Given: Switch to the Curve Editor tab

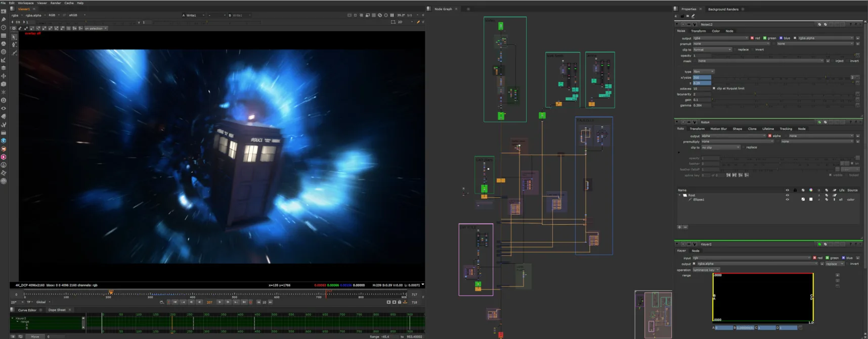Looking at the screenshot, I should point(27,310).
